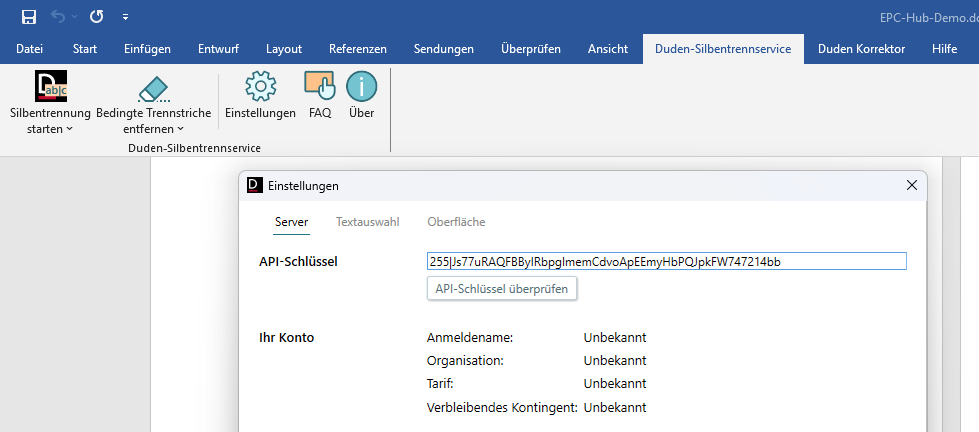This screenshot has width=979, height=432.
Task: Undo the last action
Action: (x=58, y=17)
